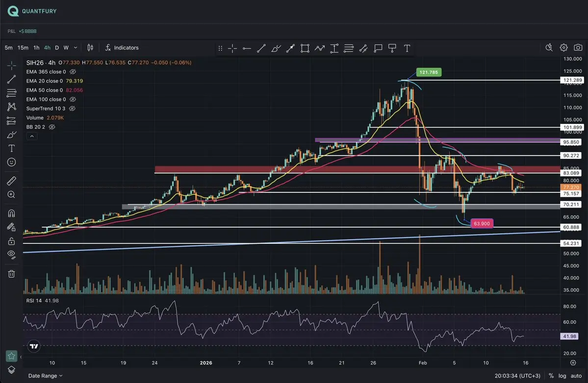
Task: Open the chart style candles icon
Action: coord(90,48)
